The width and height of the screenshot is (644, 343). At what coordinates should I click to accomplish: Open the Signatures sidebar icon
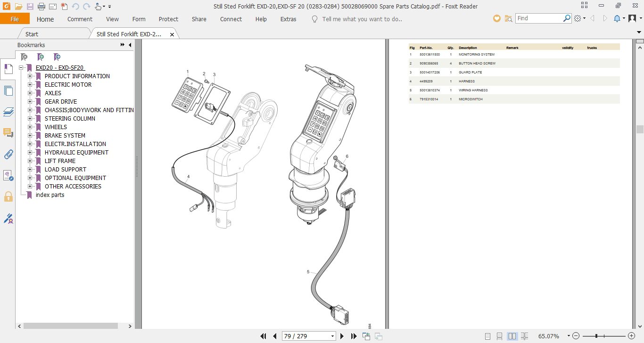click(x=8, y=176)
